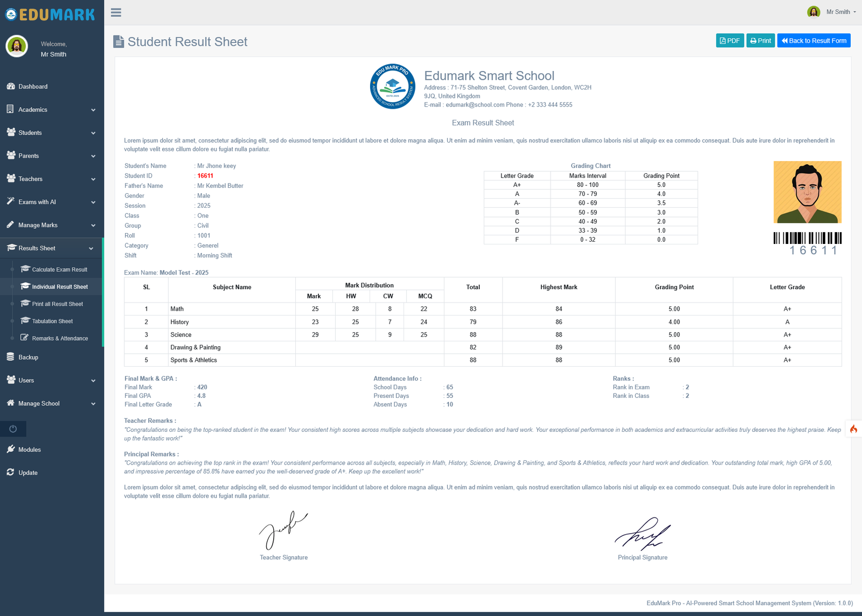Click the Edumark school logo emblem
The image size is (862, 616).
tap(393, 87)
